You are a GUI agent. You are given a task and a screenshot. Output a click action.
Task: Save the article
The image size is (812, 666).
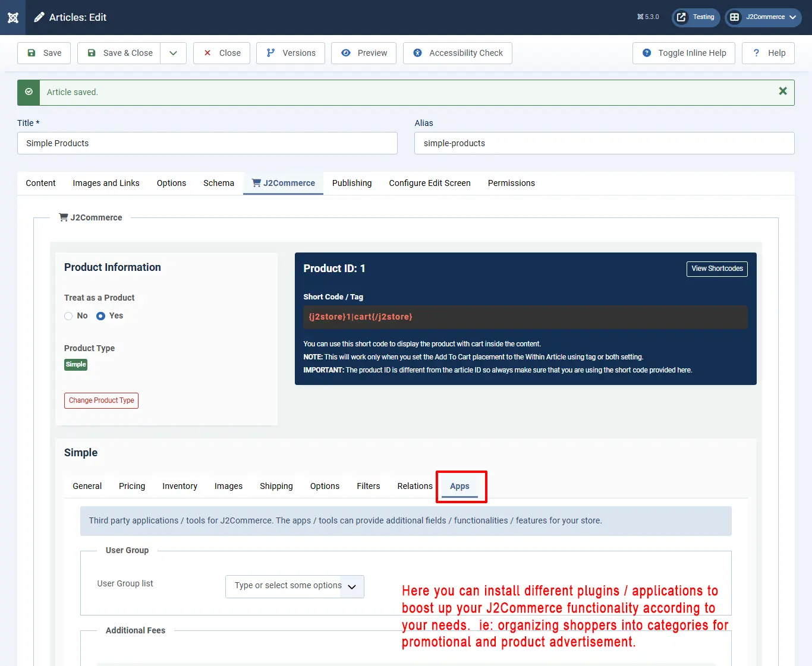coord(44,53)
